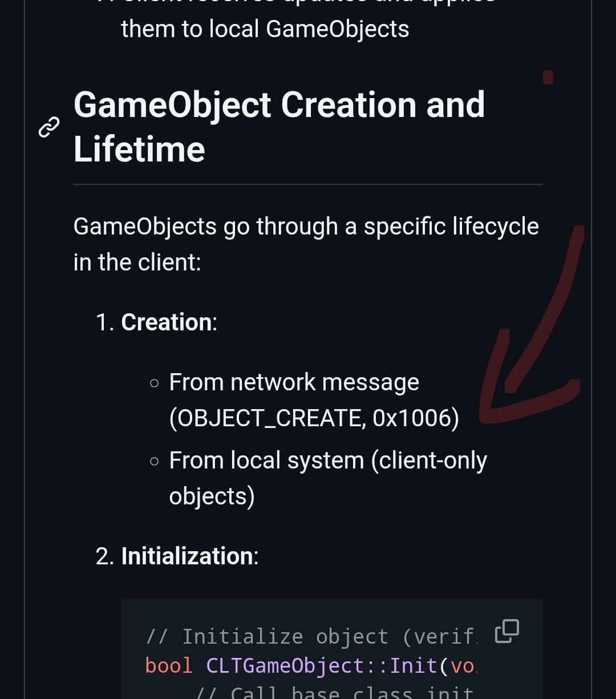Viewport: 616px width, 699px height.
Task: Click the "client-only objects" bullet text
Action: coord(328,478)
